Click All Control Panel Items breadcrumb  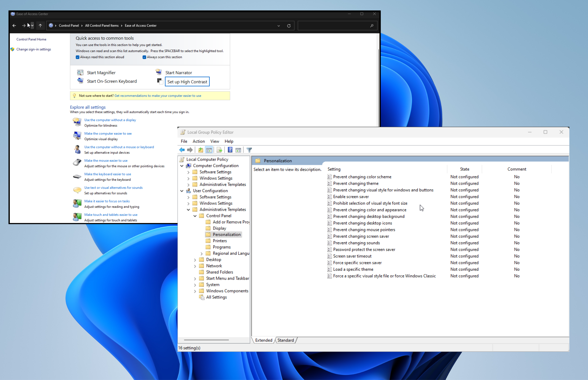(102, 26)
